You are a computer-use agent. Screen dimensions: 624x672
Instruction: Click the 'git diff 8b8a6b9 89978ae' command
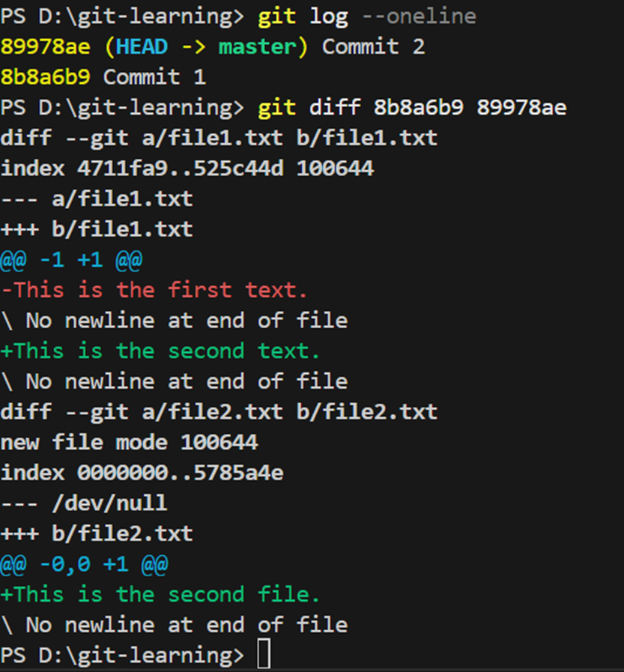pos(412,108)
